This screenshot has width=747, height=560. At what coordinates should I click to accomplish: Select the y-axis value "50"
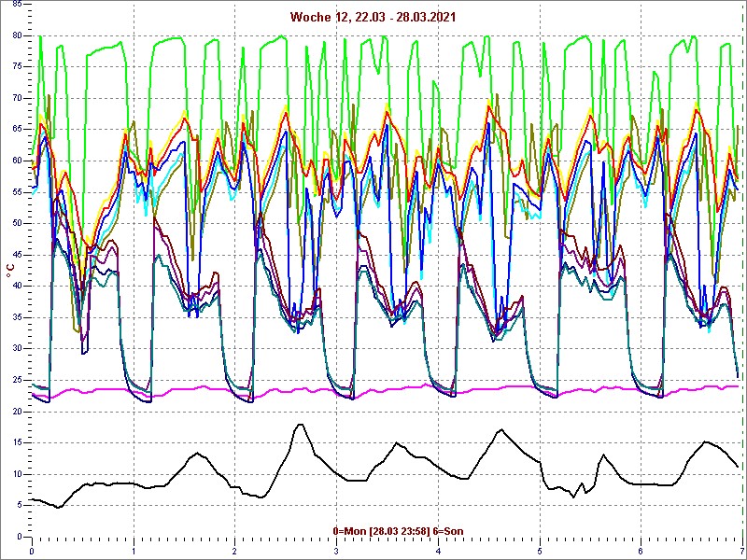tap(17, 224)
